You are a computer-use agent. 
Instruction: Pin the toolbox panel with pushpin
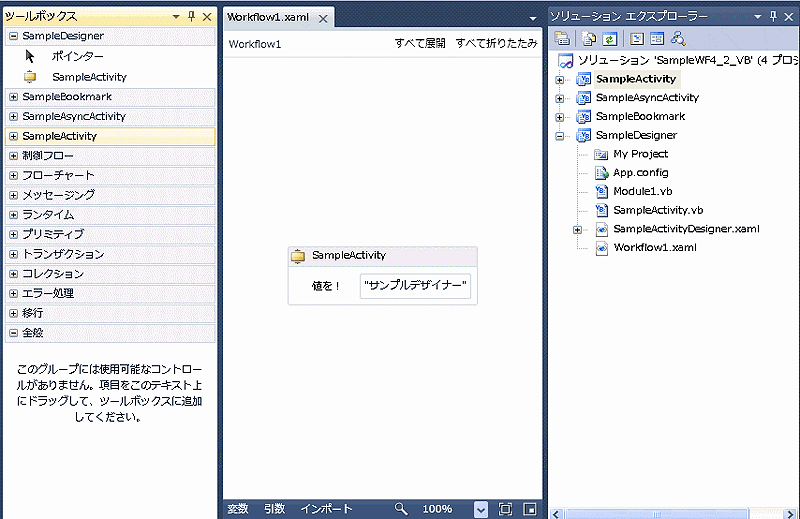[x=192, y=16]
